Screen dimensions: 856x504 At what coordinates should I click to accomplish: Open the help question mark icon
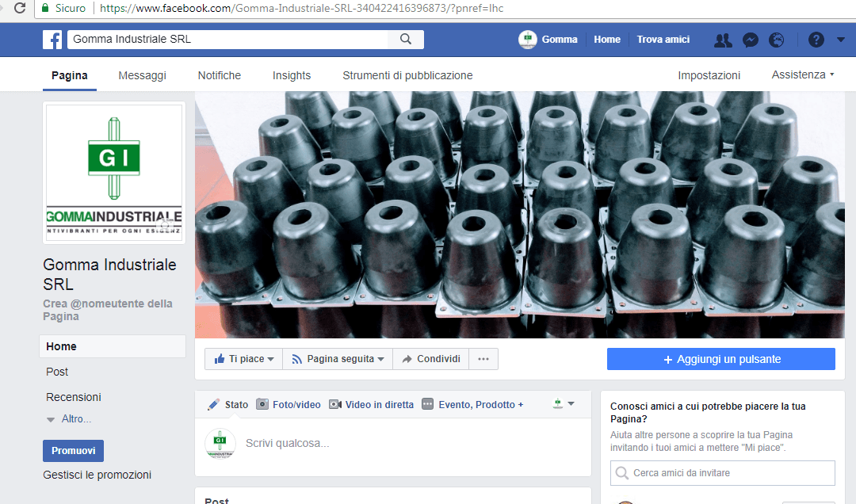[x=816, y=39]
